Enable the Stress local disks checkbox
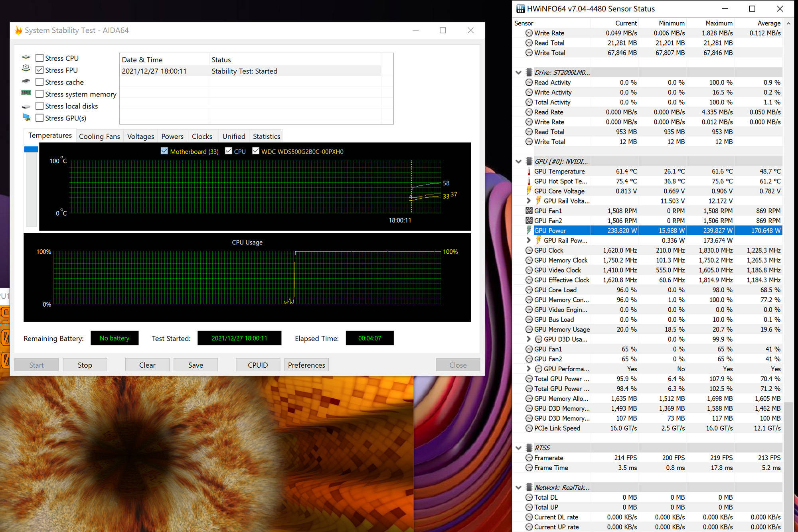Screen dimensions: 798x532 40,106
